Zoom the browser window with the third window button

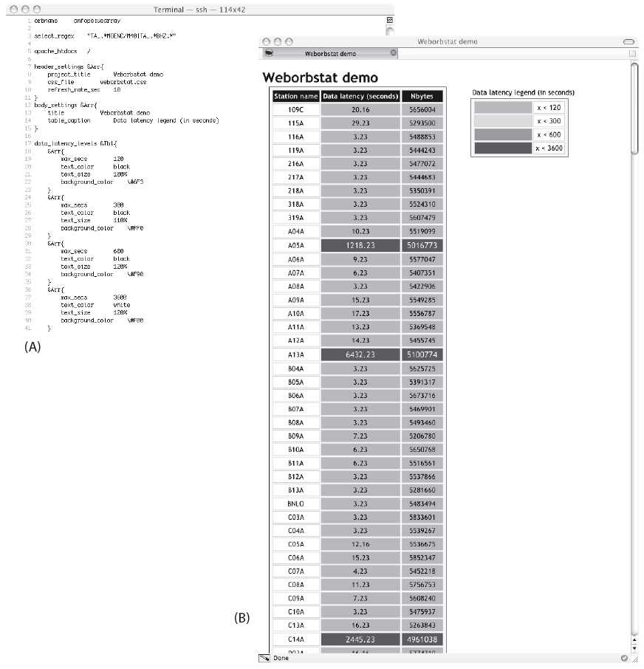tap(289, 42)
